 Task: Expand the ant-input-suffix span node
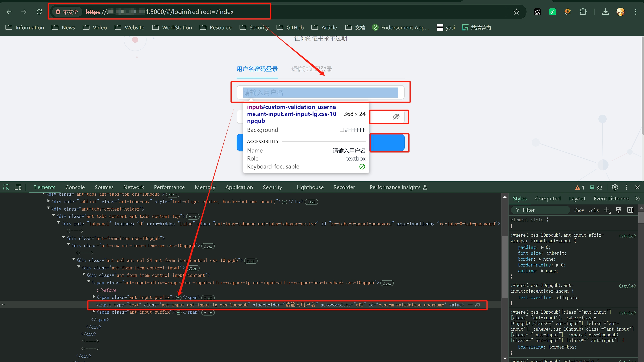(94, 312)
